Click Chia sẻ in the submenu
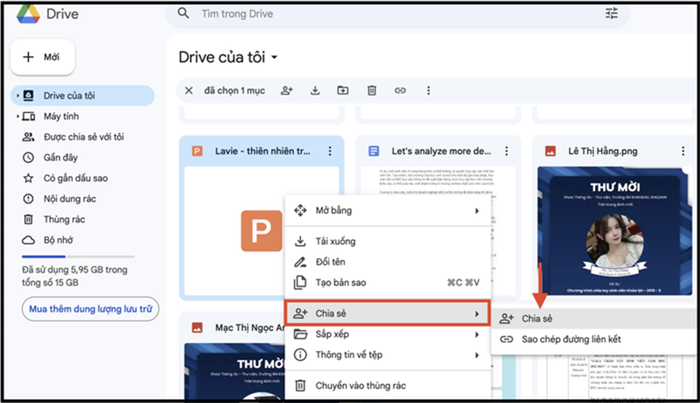 [x=594, y=319]
